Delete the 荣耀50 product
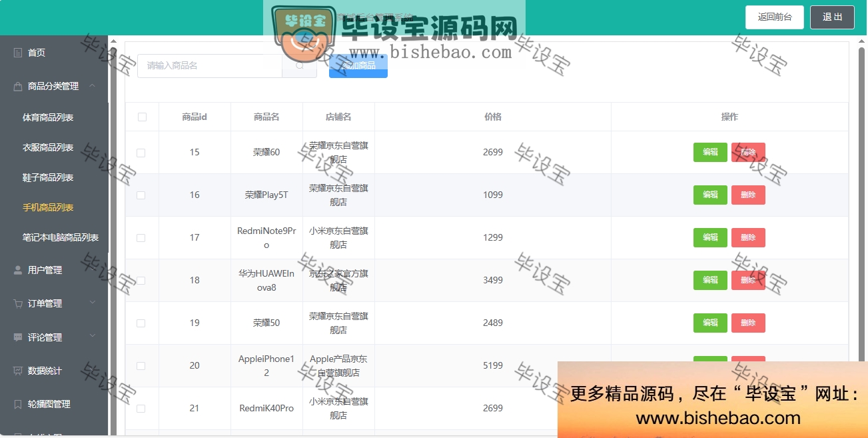The width and height of the screenshot is (868, 438). (748, 323)
